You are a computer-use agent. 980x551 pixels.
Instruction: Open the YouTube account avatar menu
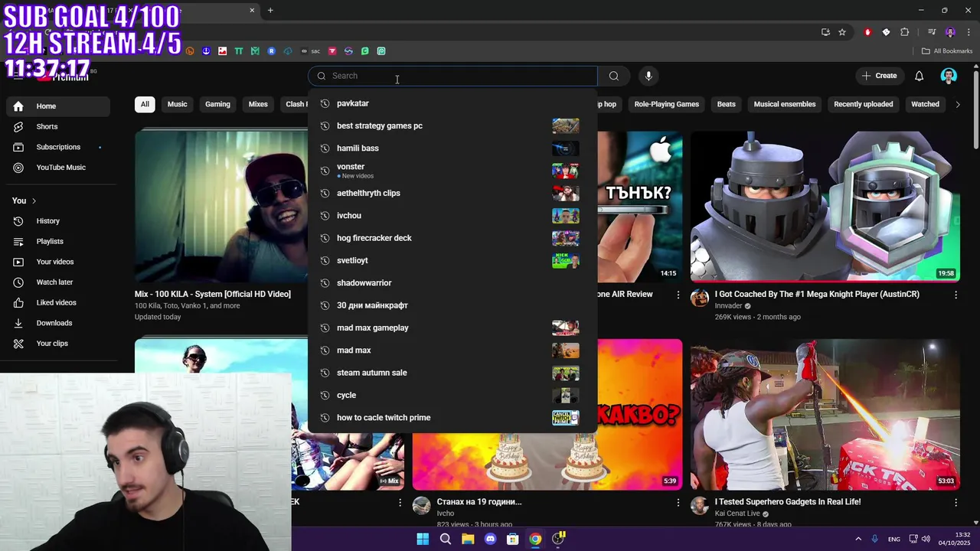point(949,76)
